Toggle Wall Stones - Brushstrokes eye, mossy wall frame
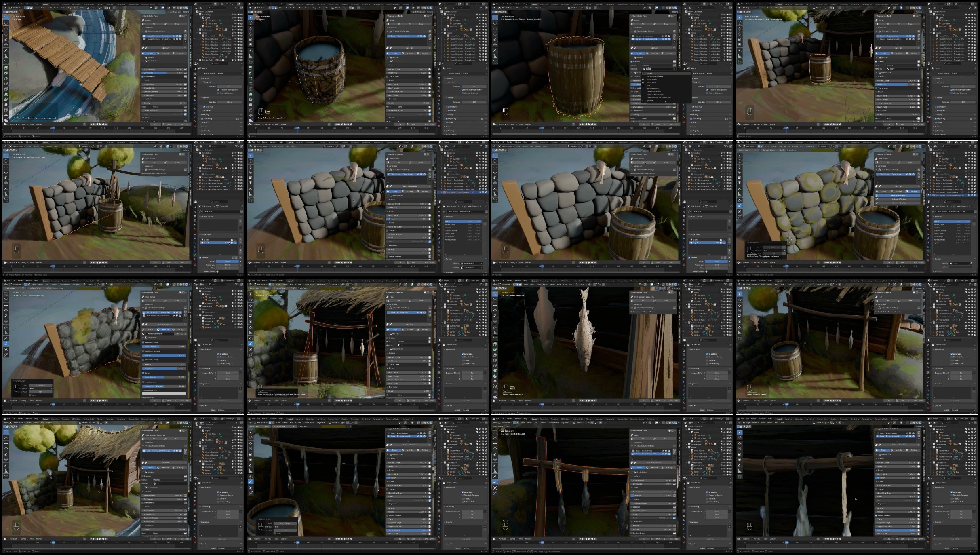Viewport: 980px width, 555px height. tap(907, 174)
